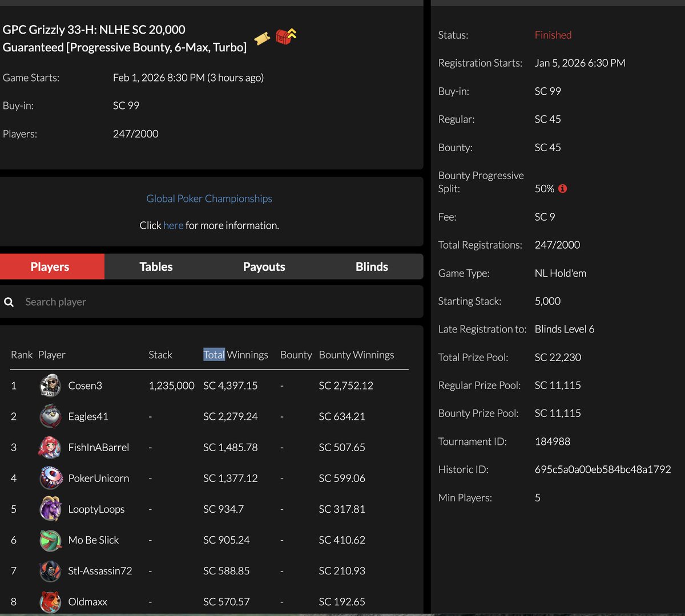
Task: Sort by the Stack column header
Action: click(x=160, y=355)
